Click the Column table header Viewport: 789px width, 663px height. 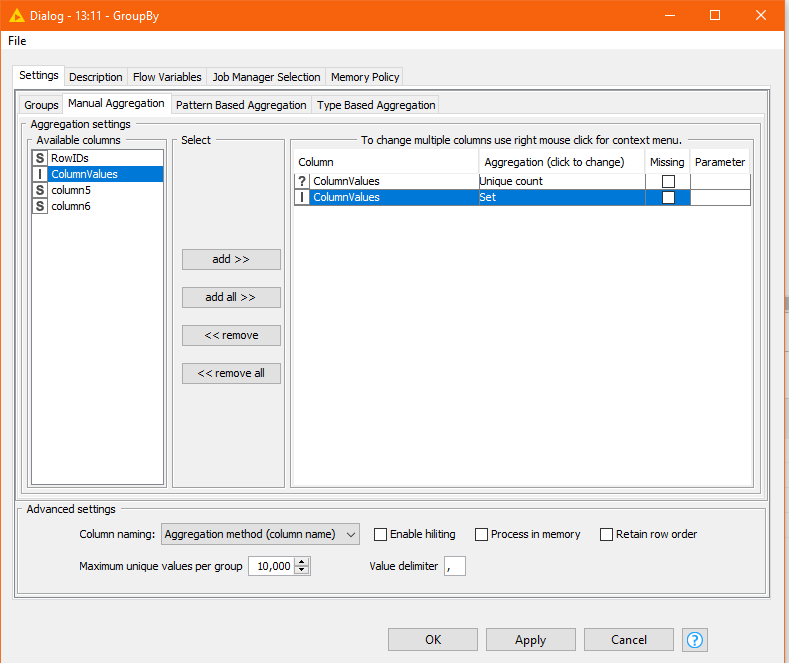click(386, 162)
